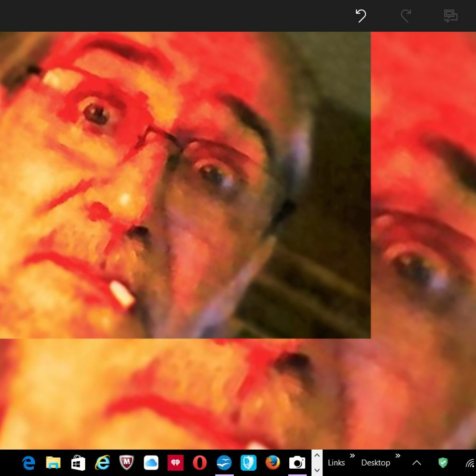Click the Links toolbar label
476x476 pixels.
coord(336,463)
